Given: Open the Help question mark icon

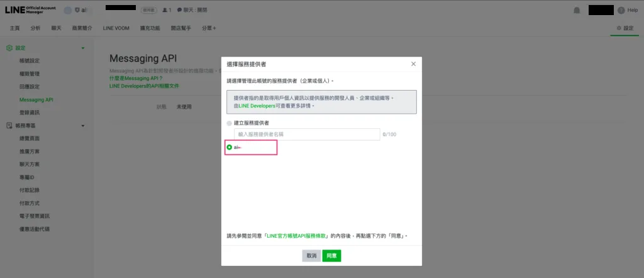Looking at the screenshot, I should [621, 10].
